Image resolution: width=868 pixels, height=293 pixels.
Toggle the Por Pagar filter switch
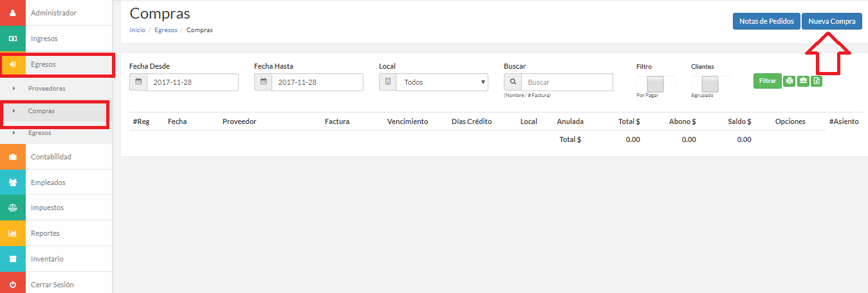point(656,84)
